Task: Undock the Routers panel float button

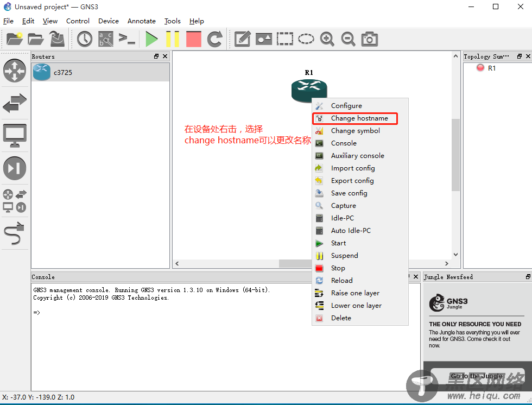Action: pos(156,56)
